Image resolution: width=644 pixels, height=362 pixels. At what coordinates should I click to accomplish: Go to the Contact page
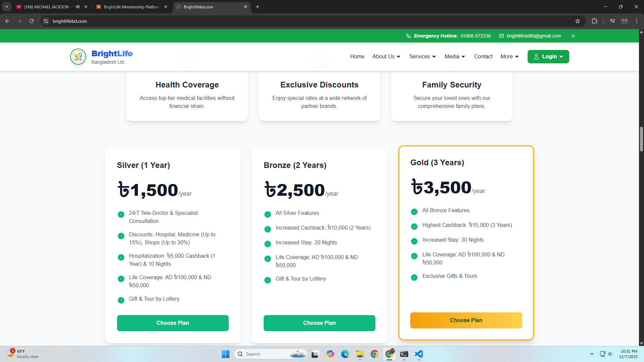point(483,57)
